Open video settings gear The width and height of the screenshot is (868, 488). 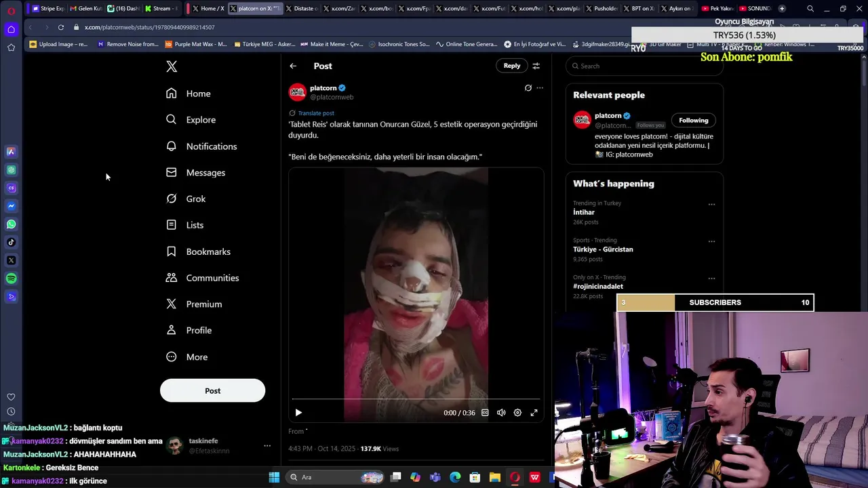click(x=517, y=413)
